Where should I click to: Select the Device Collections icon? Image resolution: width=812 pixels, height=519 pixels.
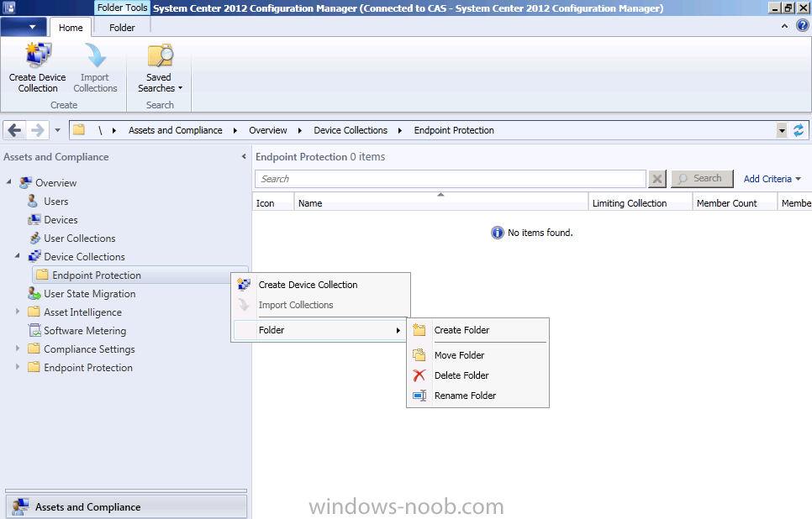click(34, 257)
